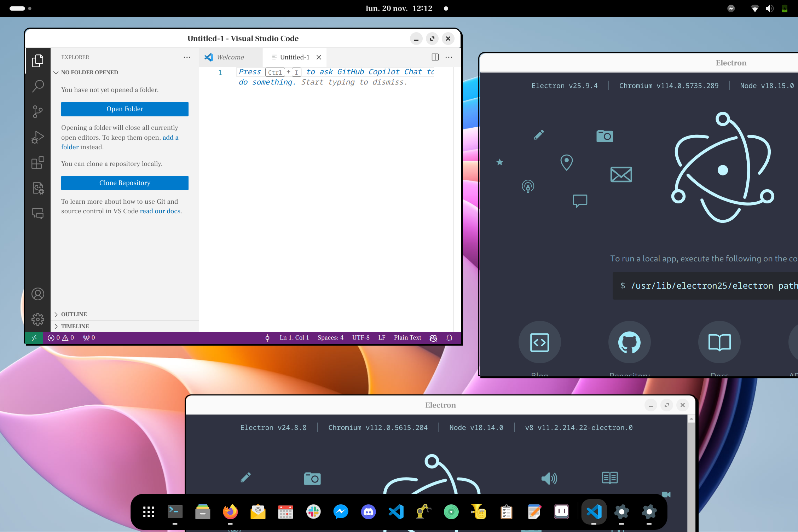Expand the OUTLINE section

(x=74, y=314)
